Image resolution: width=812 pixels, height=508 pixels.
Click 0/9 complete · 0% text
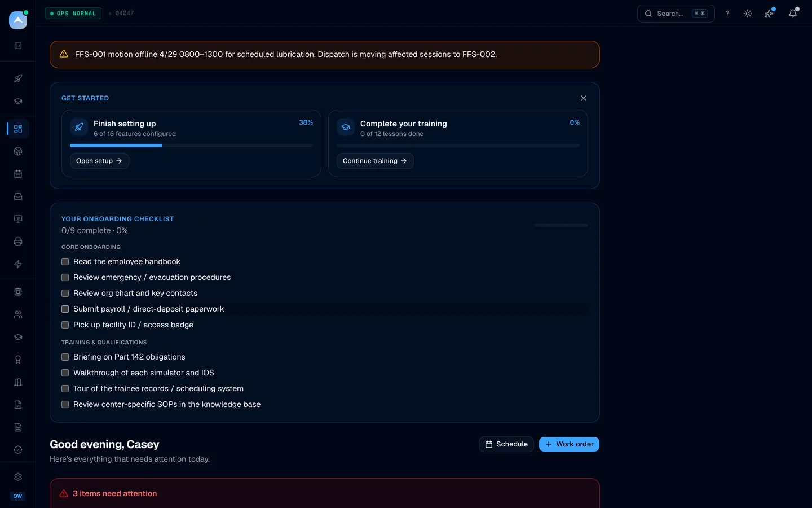click(95, 230)
